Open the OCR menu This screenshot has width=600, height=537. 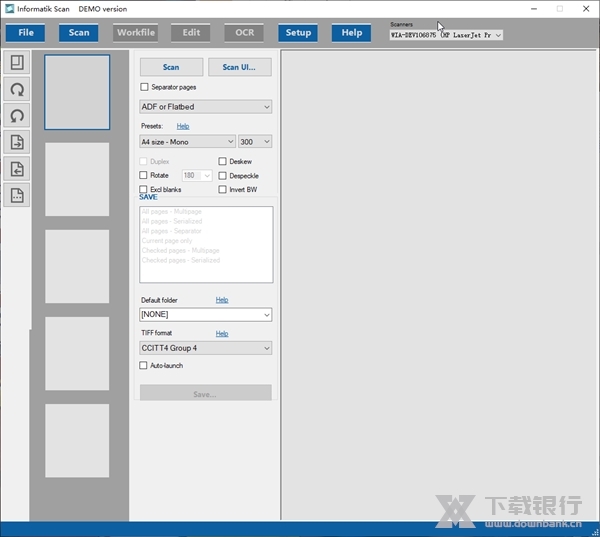point(244,33)
